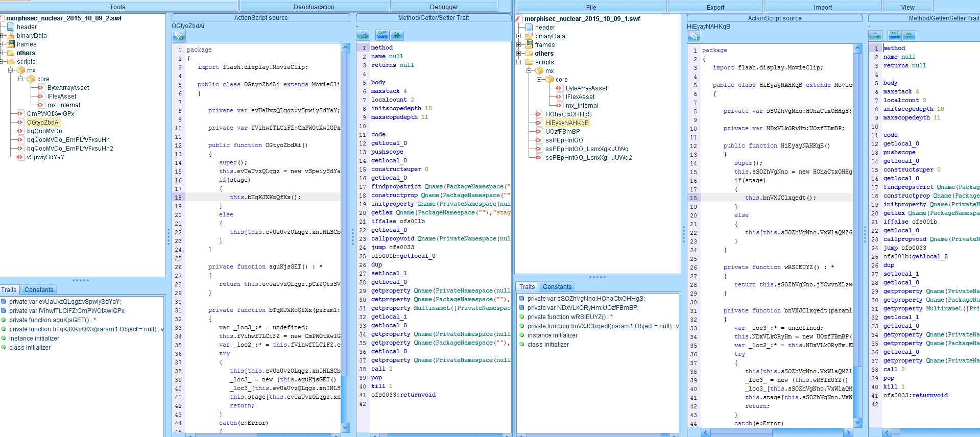Click the script tool button above OGtyoZbdAi source
The image size is (980, 437).
pyautogui.click(x=178, y=36)
